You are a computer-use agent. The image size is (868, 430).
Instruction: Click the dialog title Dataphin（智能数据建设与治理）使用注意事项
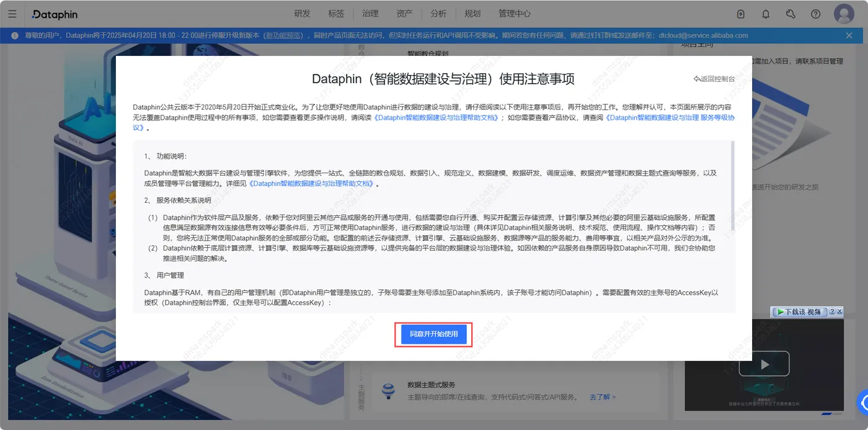click(443, 79)
